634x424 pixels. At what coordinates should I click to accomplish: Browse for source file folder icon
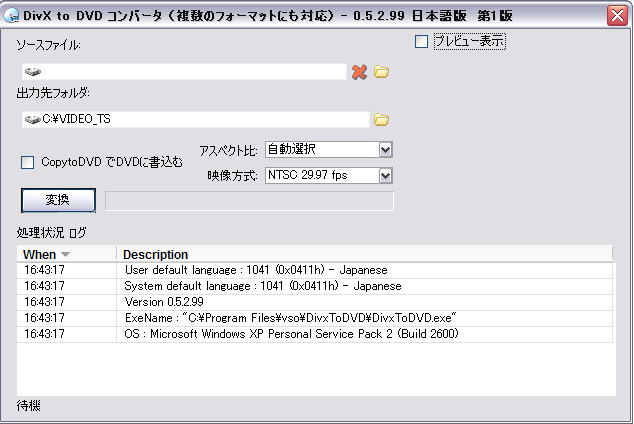(x=381, y=72)
